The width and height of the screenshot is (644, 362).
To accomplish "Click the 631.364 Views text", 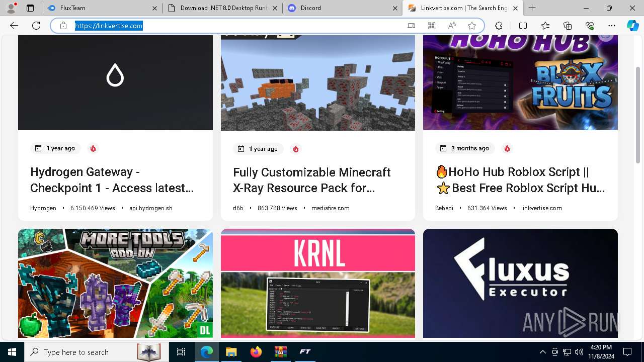I will click(x=487, y=208).
